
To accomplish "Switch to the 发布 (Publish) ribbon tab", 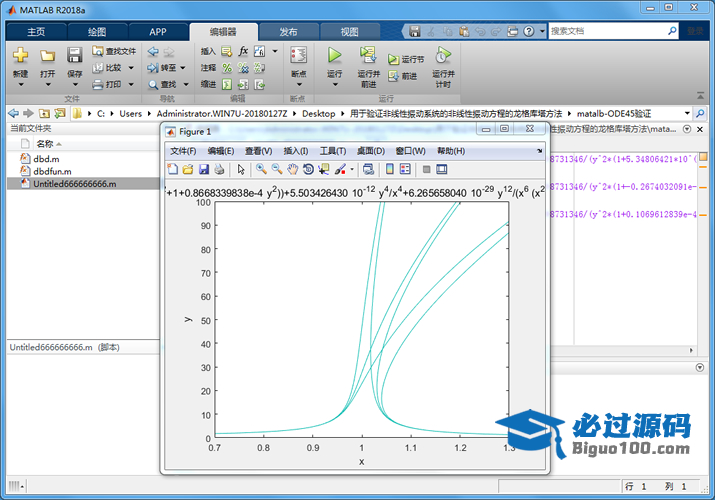I will [x=288, y=32].
